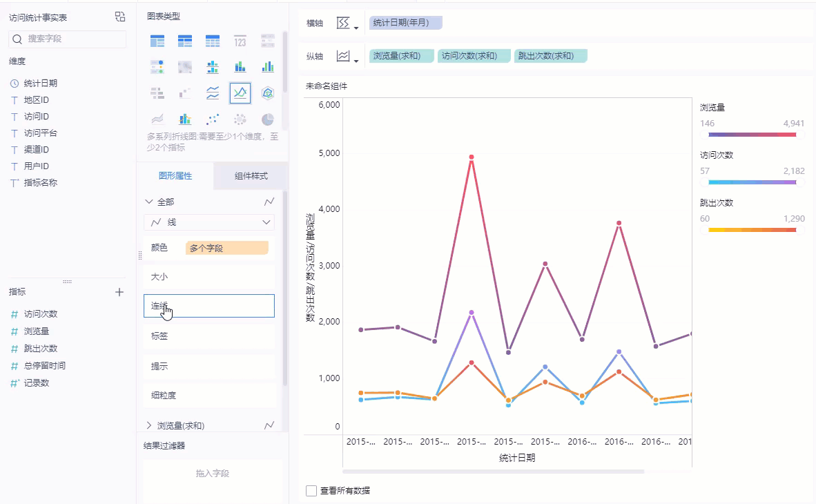Click the 浏览量 color gradient legend bar
Viewport: 816px width, 504px height.
tap(752, 135)
